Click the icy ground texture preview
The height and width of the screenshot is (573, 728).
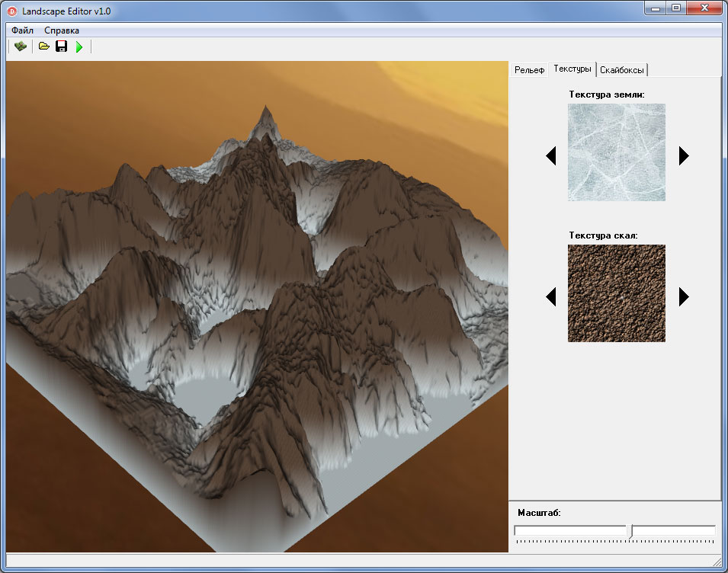click(x=617, y=152)
